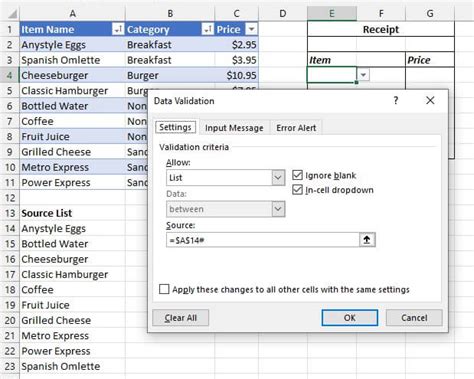Click the $3.95 price cell

[237, 60]
